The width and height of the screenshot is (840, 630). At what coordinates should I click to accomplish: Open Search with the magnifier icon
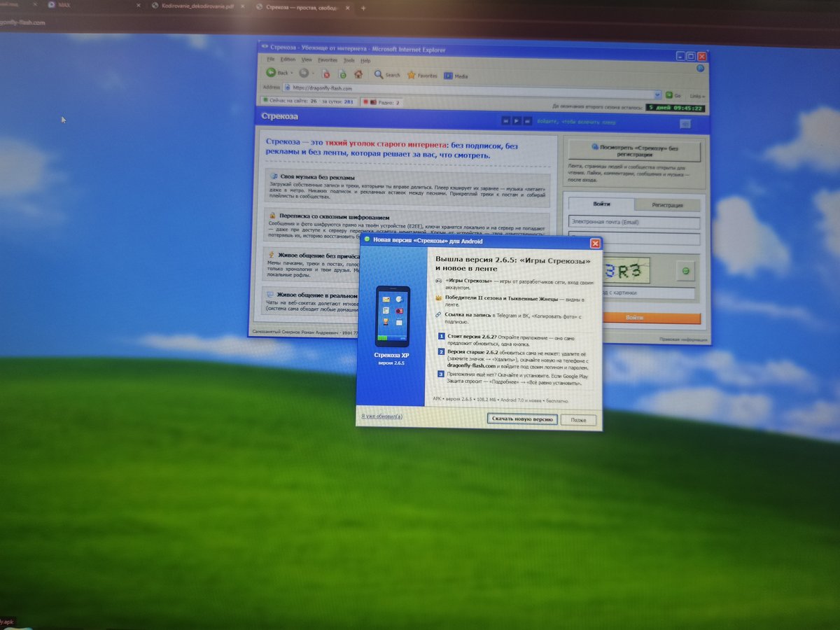(379, 75)
